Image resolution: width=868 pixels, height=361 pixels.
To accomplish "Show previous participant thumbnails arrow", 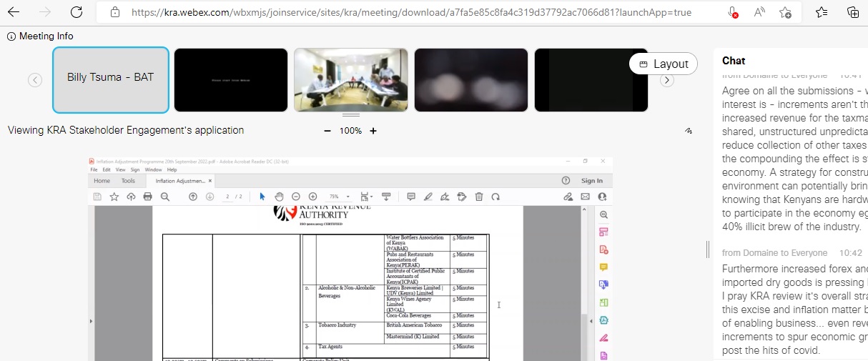I will tap(35, 80).
